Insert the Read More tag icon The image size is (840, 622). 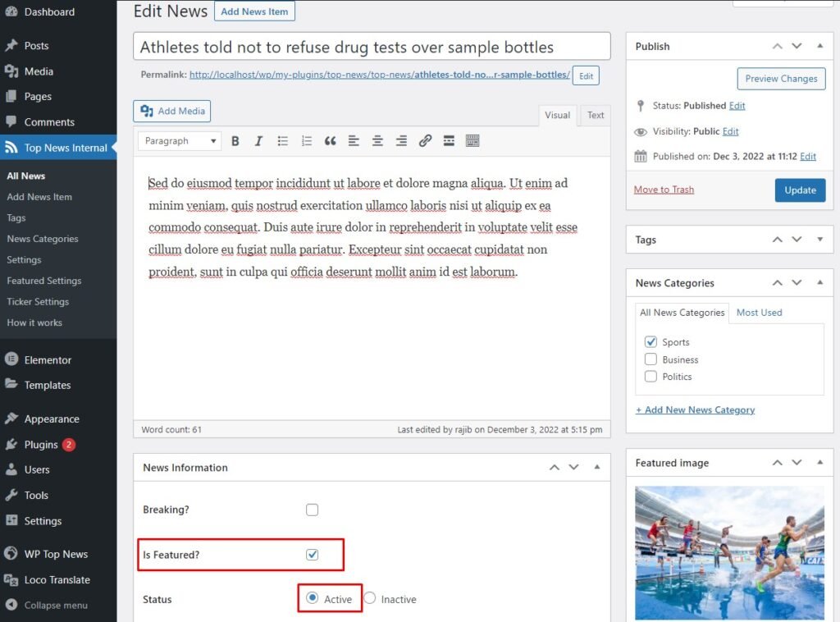click(x=449, y=141)
